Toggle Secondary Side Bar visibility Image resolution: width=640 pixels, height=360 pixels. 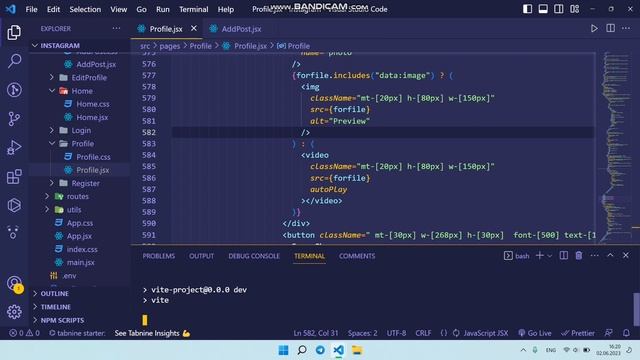[559, 9]
